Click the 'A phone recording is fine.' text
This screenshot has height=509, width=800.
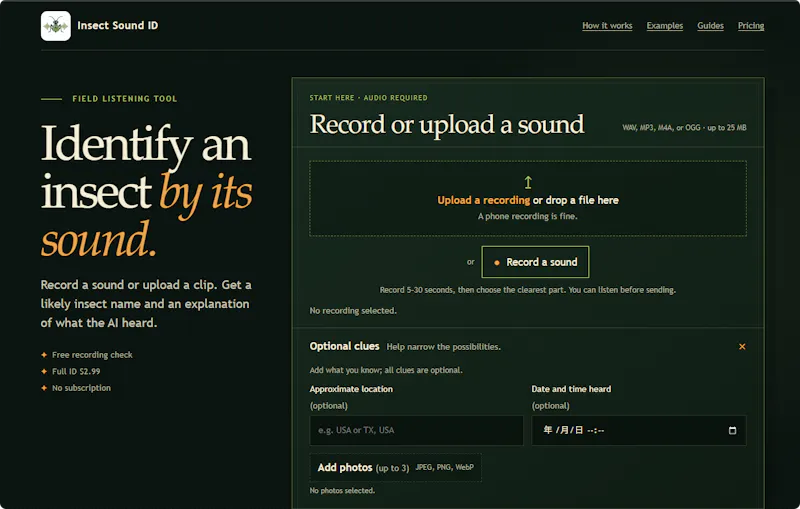(x=528, y=216)
